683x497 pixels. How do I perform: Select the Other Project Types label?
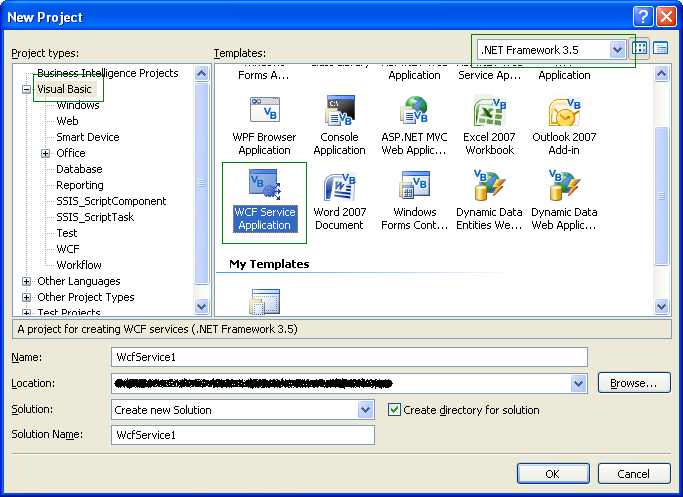point(86,298)
